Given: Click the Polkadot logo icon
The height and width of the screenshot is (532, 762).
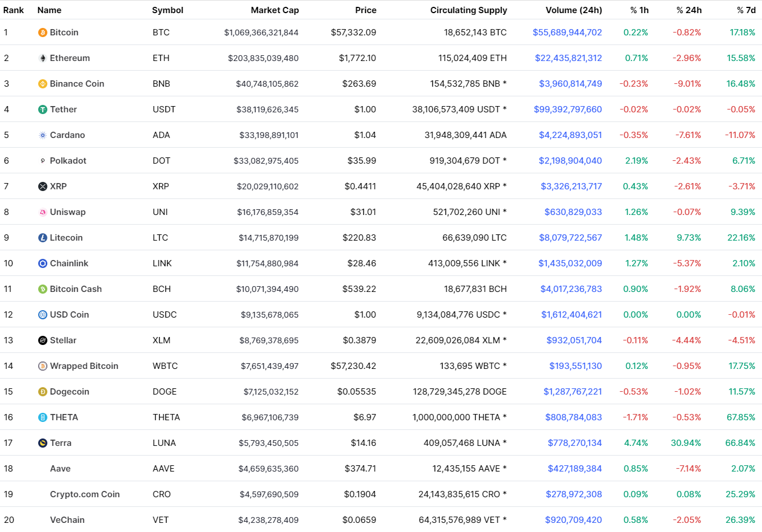Looking at the screenshot, I should click(x=43, y=161).
